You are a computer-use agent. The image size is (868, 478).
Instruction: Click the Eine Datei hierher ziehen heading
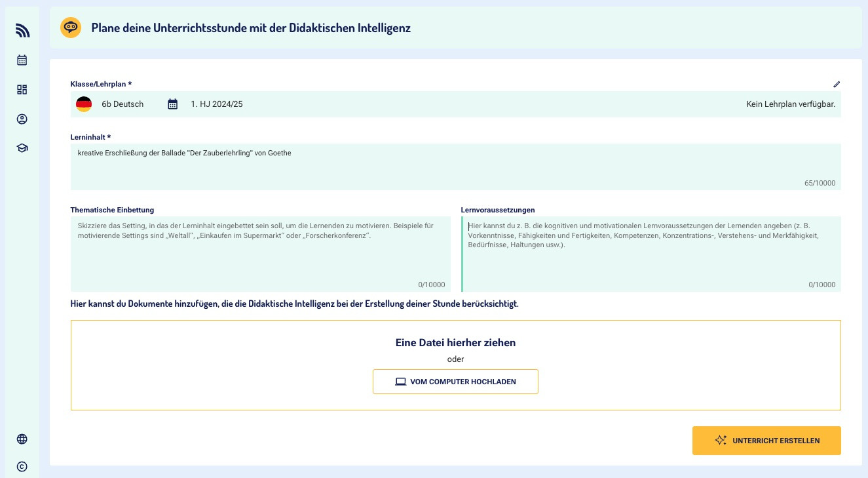coord(455,342)
